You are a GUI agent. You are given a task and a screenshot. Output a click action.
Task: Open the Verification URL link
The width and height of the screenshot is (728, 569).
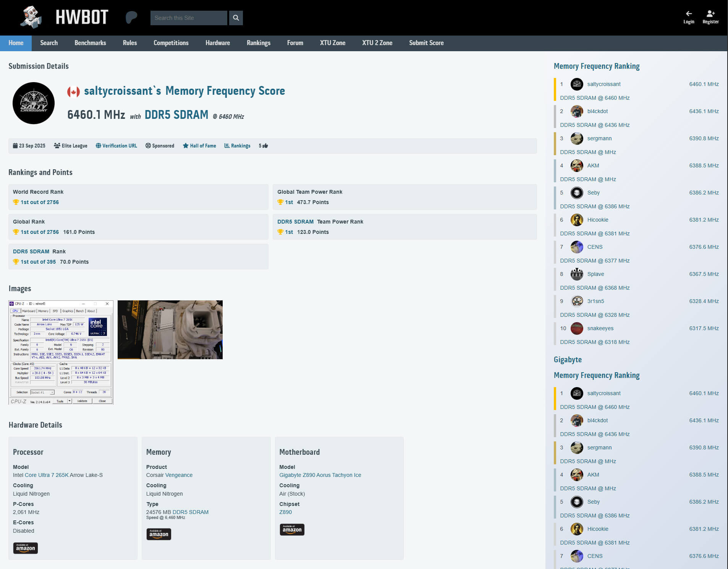point(116,146)
